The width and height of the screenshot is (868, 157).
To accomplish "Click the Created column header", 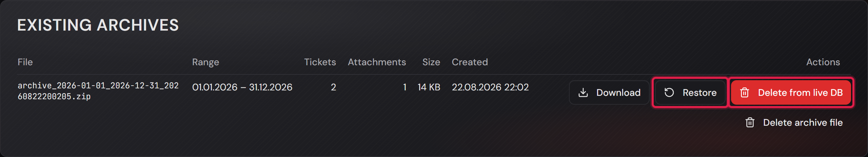I will coord(470,62).
